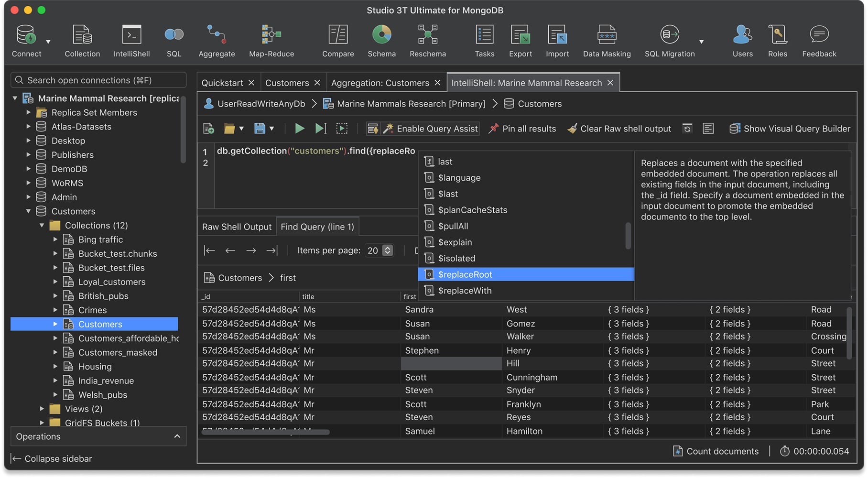Click the Search open connections field
The image size is (868, 478).
pos(98,80)
